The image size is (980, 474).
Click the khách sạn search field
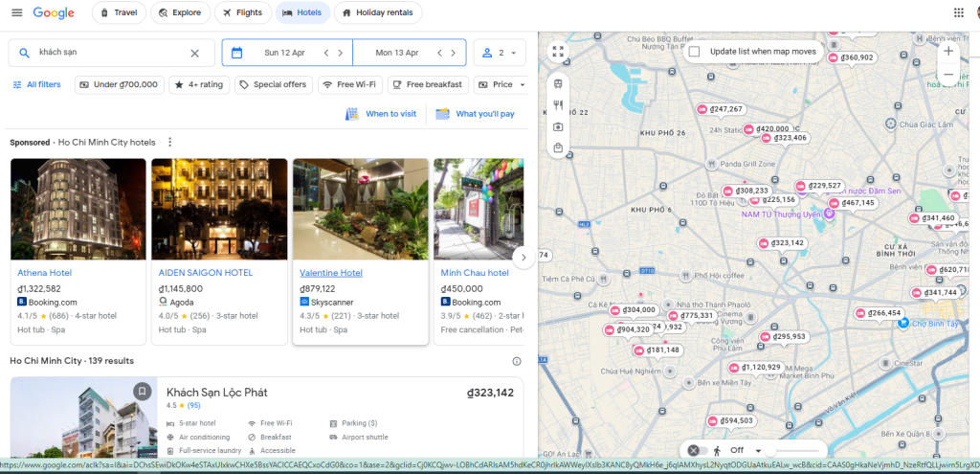click(x=111, y=54)
